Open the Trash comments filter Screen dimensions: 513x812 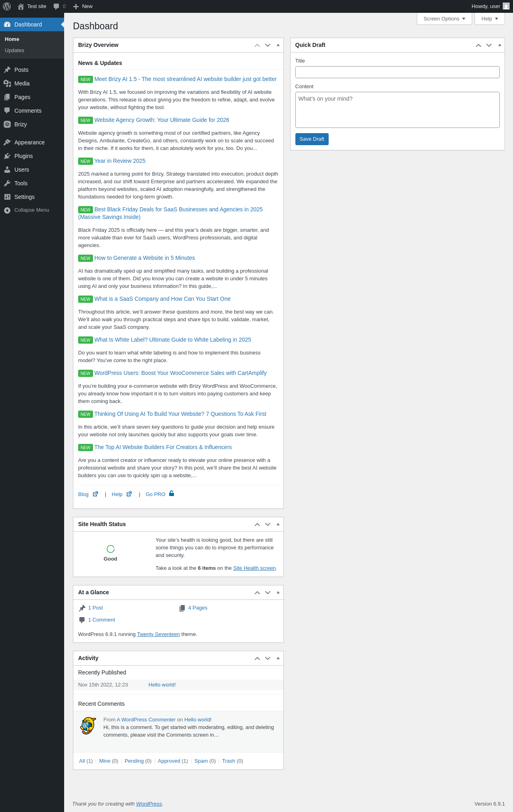(x=228, y=761)
